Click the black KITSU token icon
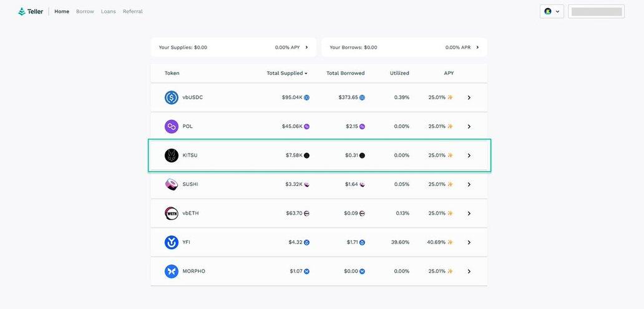 point(172,155)
